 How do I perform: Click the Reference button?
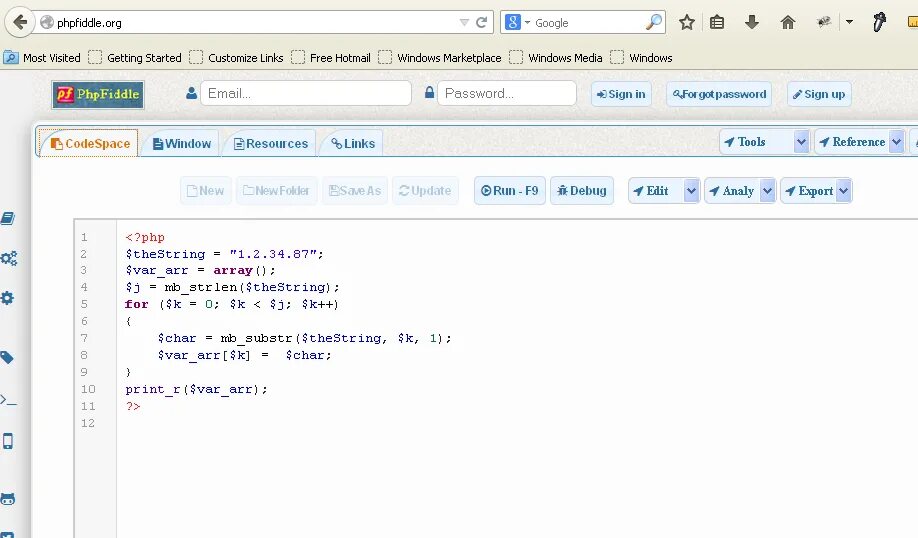click(x=852, y=142)
